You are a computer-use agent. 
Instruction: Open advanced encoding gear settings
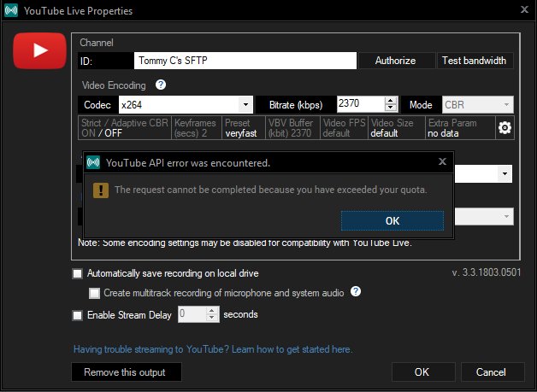click(505, 127)
